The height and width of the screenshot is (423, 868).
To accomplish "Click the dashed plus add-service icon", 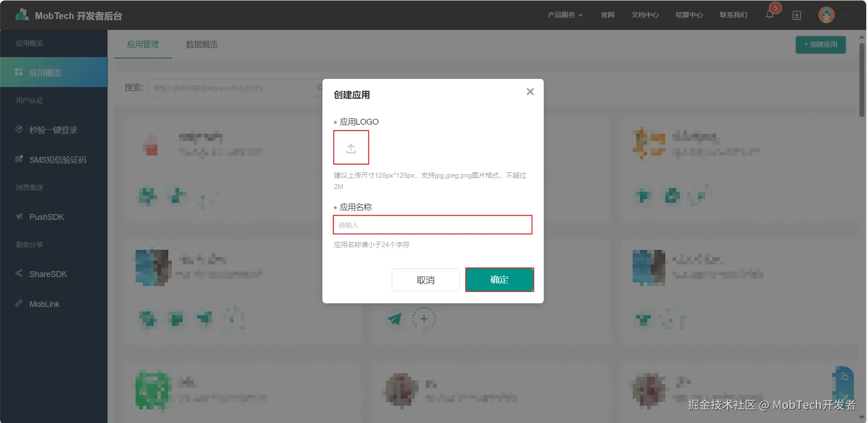I will (x=424, y=319).
